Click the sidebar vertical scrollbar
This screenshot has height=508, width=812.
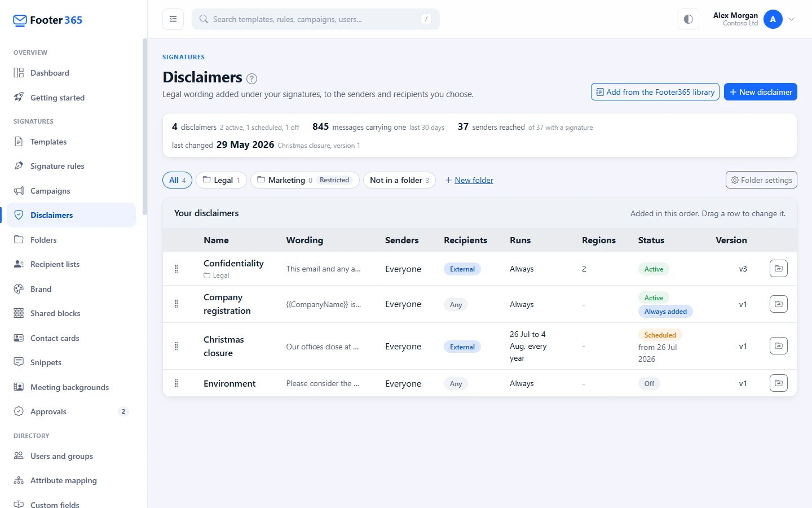click(x=144, y=127)
